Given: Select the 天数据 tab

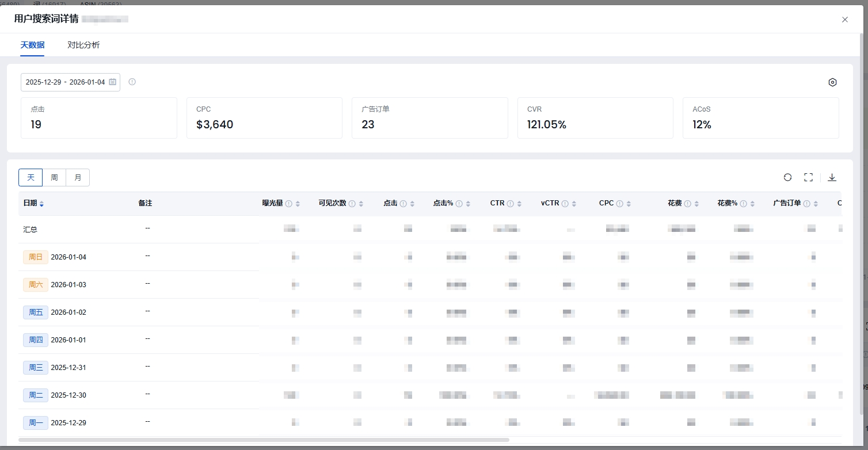Looking at the screenshot, I should tap(32, 45).
